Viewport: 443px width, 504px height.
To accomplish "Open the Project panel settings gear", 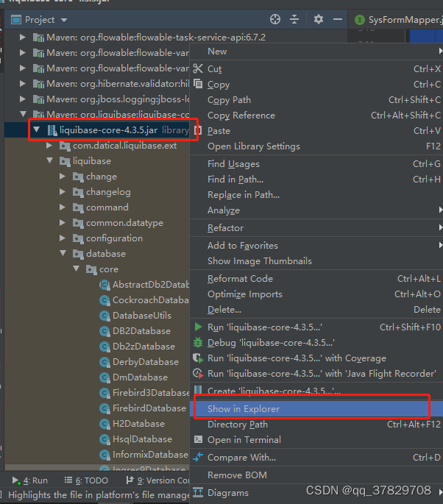I will [x=318, y=20].
